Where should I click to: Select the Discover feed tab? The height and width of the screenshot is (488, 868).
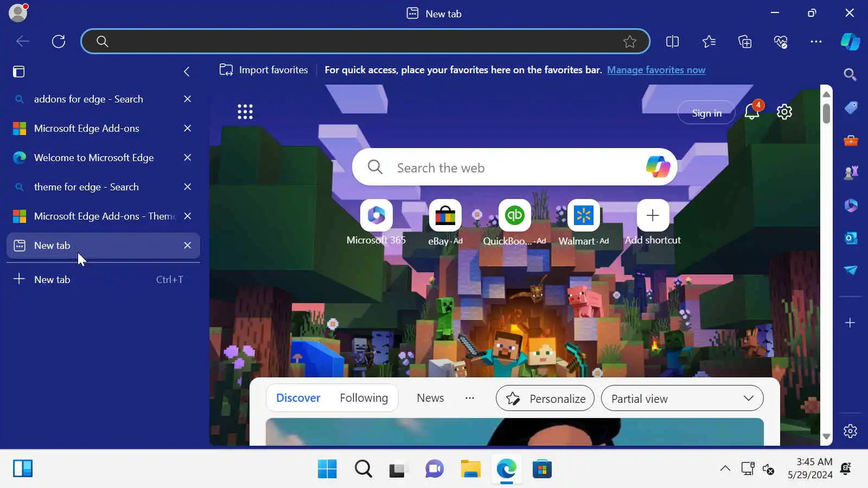pos(298,398)
